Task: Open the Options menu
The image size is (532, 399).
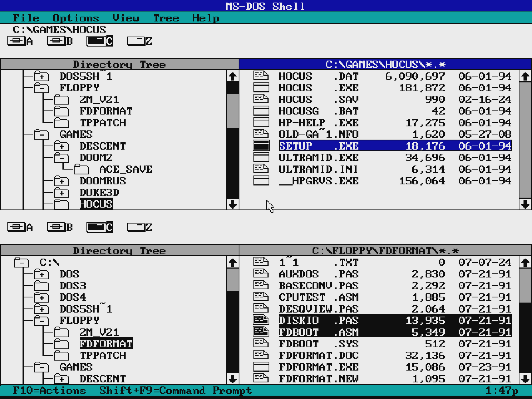Action: pos(76,18)
